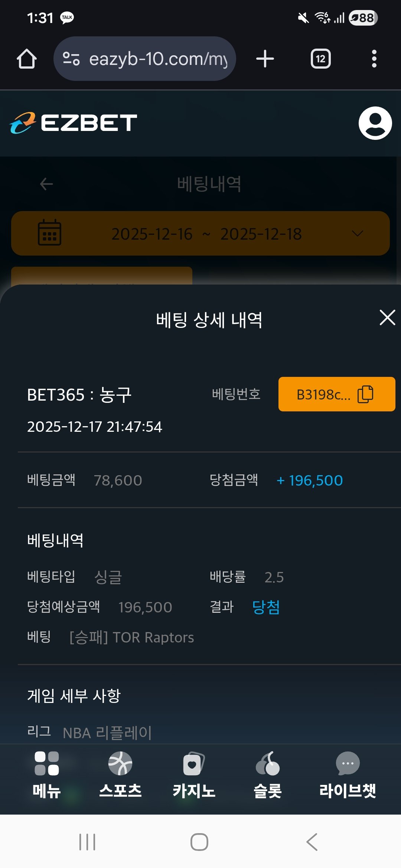Open a new browser tab
The width and height of the screenshot is (401, 868).
265,59
